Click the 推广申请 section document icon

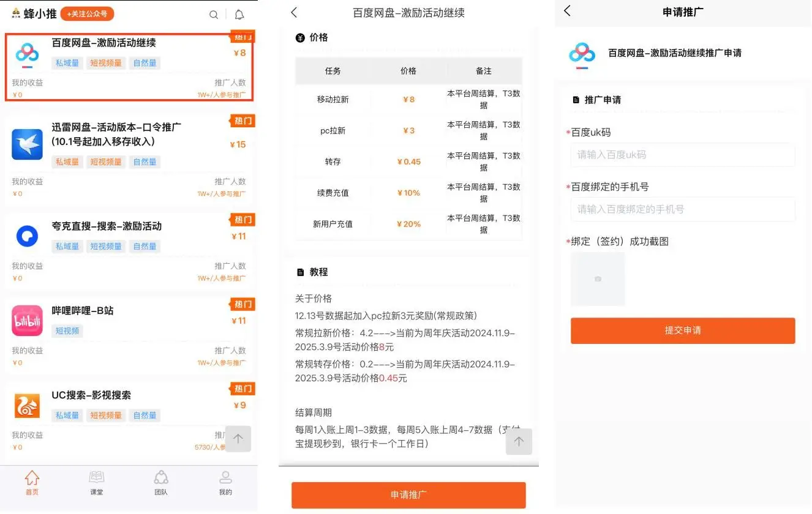[576, 100]
